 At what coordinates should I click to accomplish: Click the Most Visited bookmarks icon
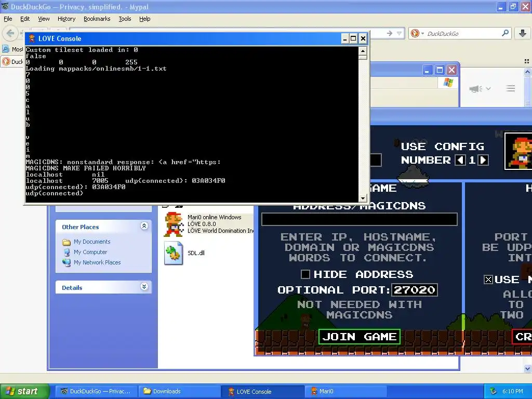[5, 49]
